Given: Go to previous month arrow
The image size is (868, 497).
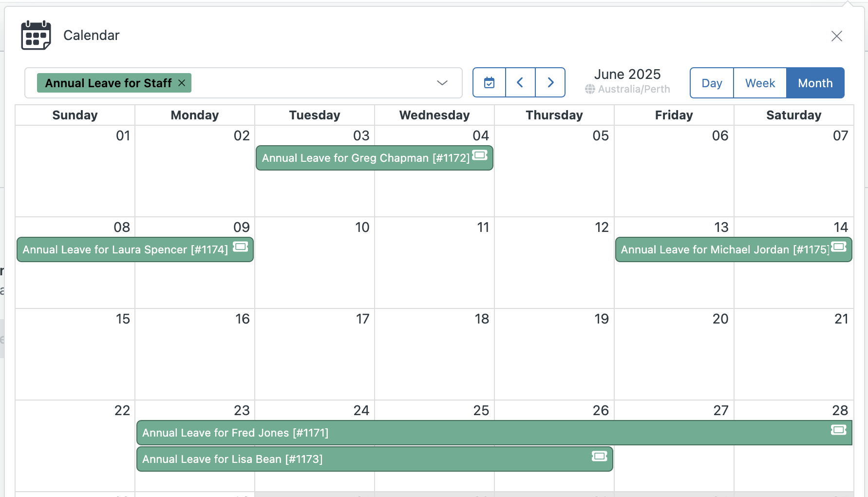Looking at the screenshot, I should [520, 83].
